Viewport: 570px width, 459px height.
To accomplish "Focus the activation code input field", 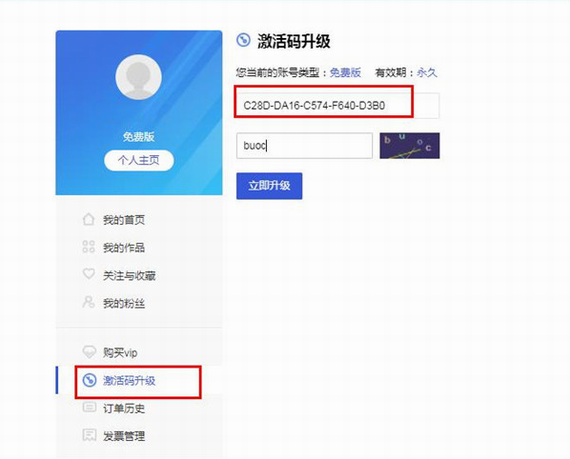I will click(338, 105).
